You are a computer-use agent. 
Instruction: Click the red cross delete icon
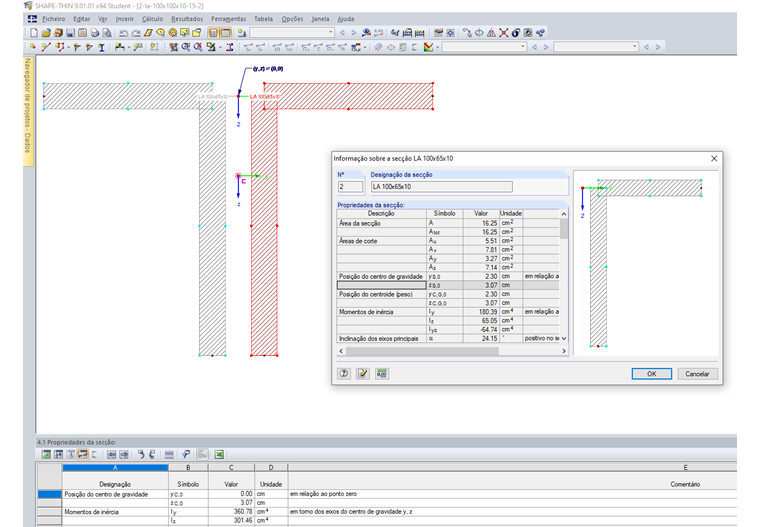[504, 33]
